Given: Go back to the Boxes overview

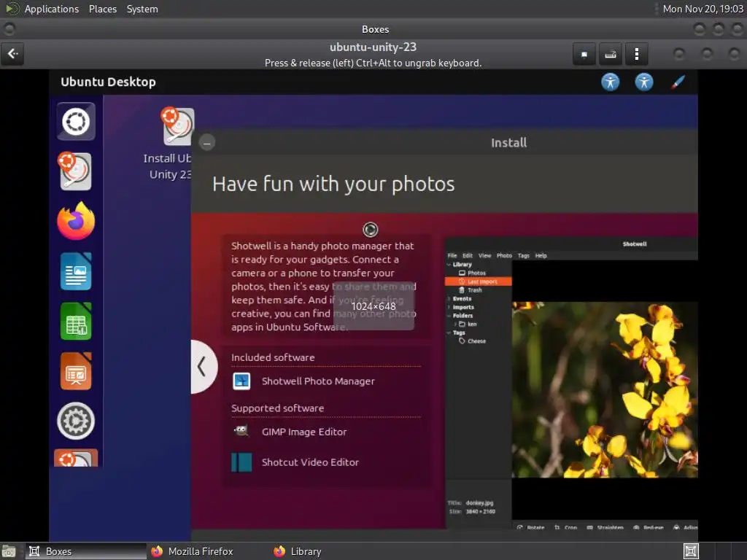Looking at the screenshot, I should click(13, 54).
